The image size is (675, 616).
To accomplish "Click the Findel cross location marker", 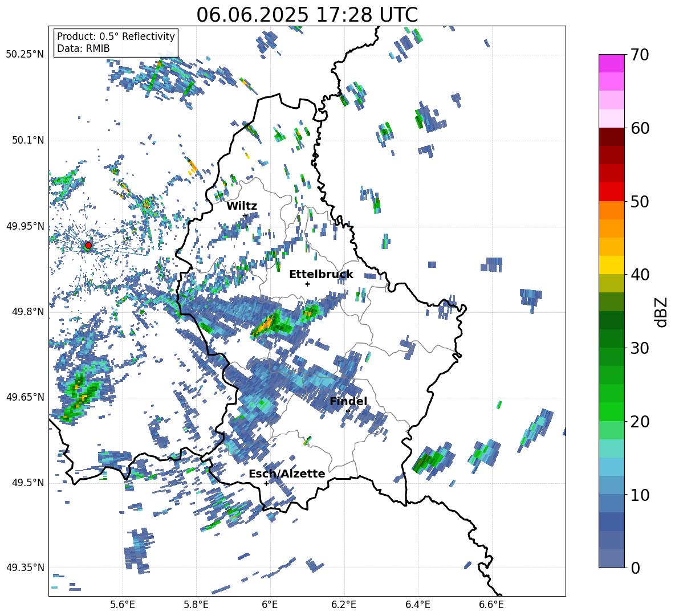I will tap(348, 411).
